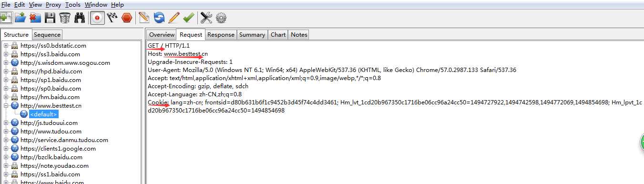Expand the http://www.tudou.com node
The height and width of the screenshot is (184, 644).
[x=6, y=131]
